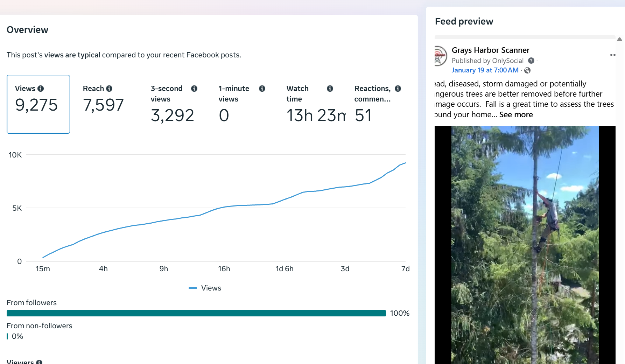
Task: Click the Views info icon
Action: [x=41, y=89]
